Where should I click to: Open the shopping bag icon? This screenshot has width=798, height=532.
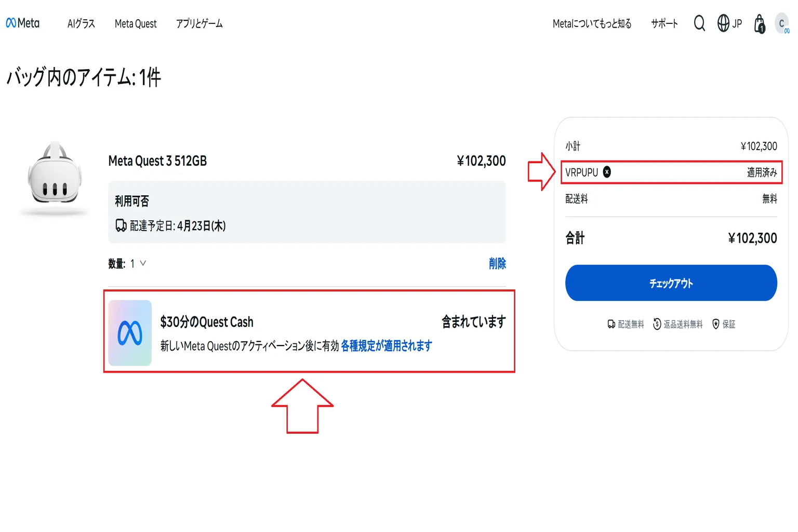(x=760, y=24)
